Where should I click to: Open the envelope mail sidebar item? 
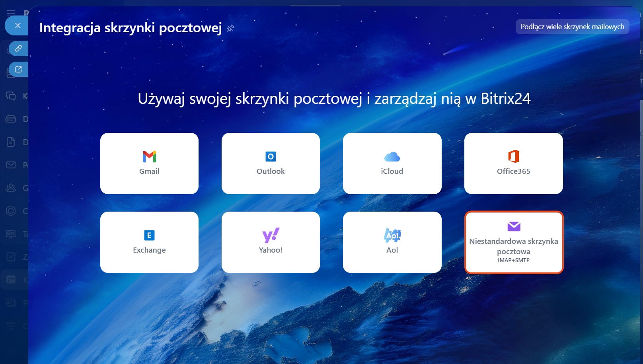(11, 165)
